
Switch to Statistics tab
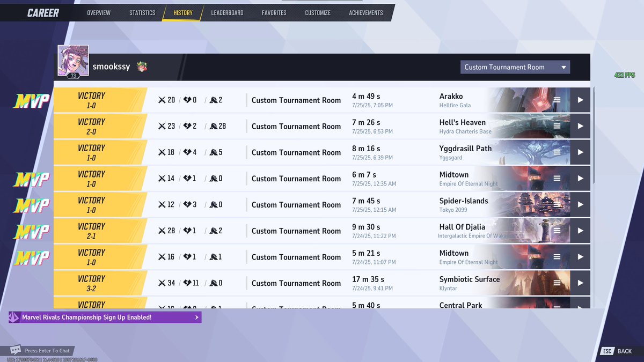coord(142,13)
